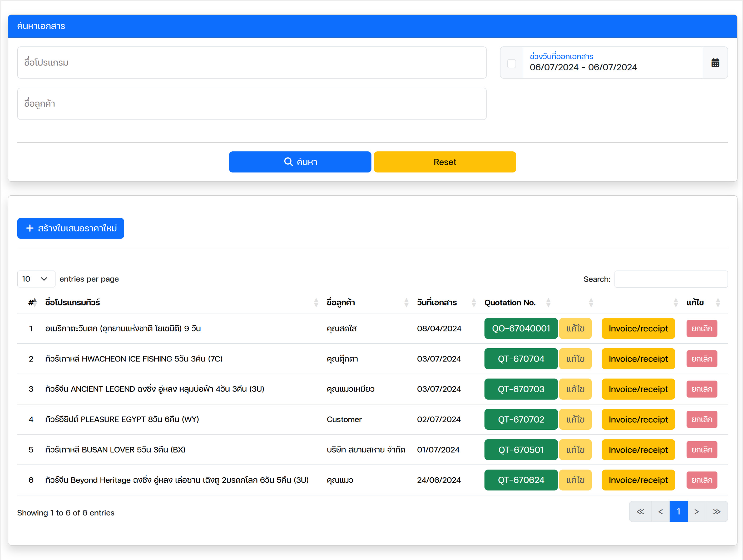
Task: Go to last page with » button
Action: coord(717,512)
